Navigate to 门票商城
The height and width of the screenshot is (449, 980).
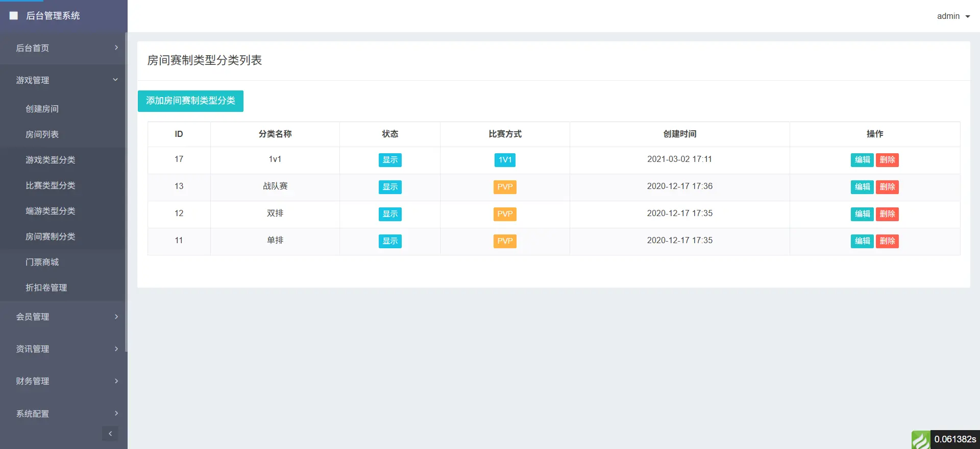click(42, 262)
